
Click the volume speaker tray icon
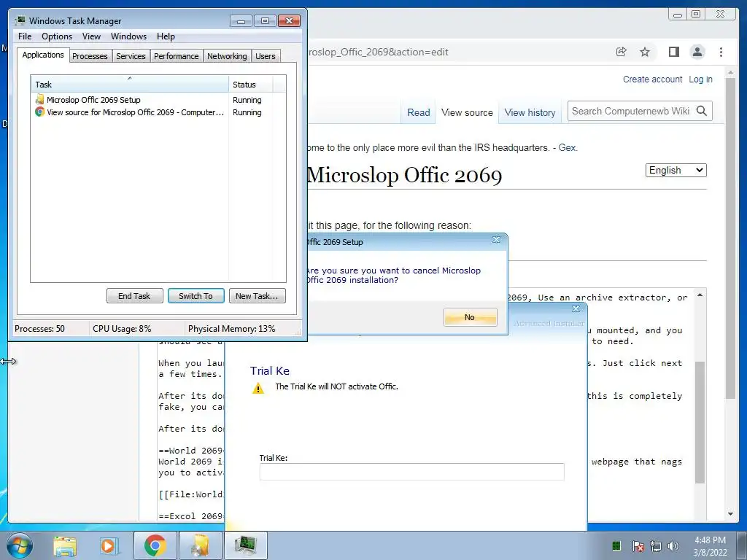pos(673,545)
